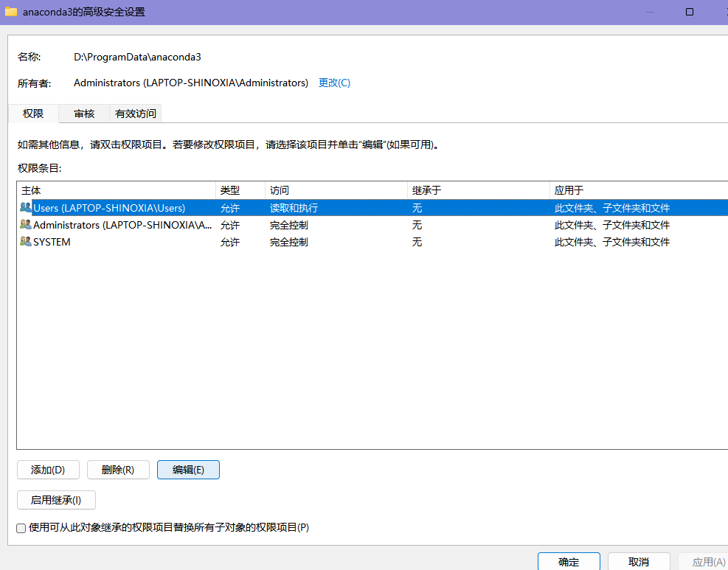Click the 启用继承(I) button
Image resolution: width=728 pixels, height=570 pixels.
56,500
